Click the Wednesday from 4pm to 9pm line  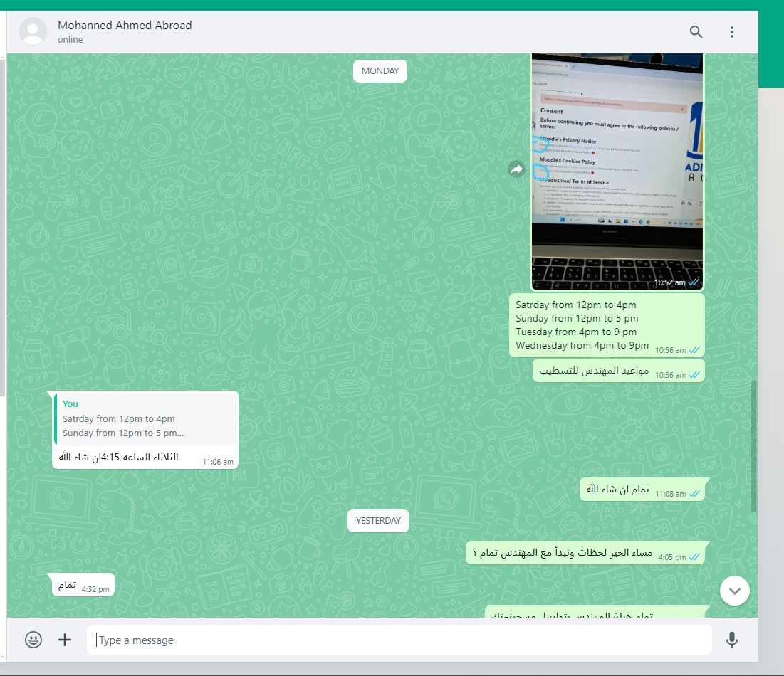582,345
